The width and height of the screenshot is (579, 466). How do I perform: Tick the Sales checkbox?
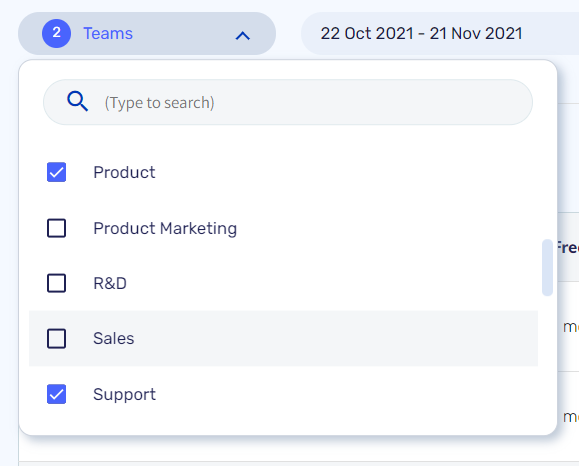click(56, 339)
